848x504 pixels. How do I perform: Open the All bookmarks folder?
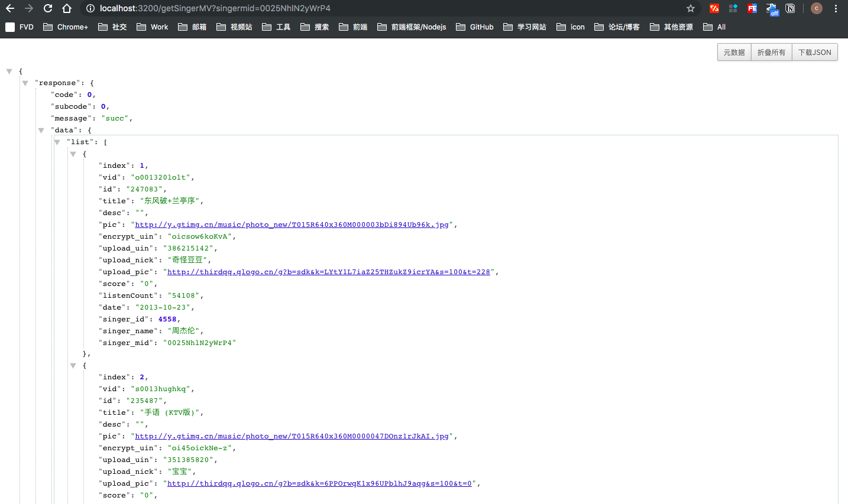tap(714, 27)
